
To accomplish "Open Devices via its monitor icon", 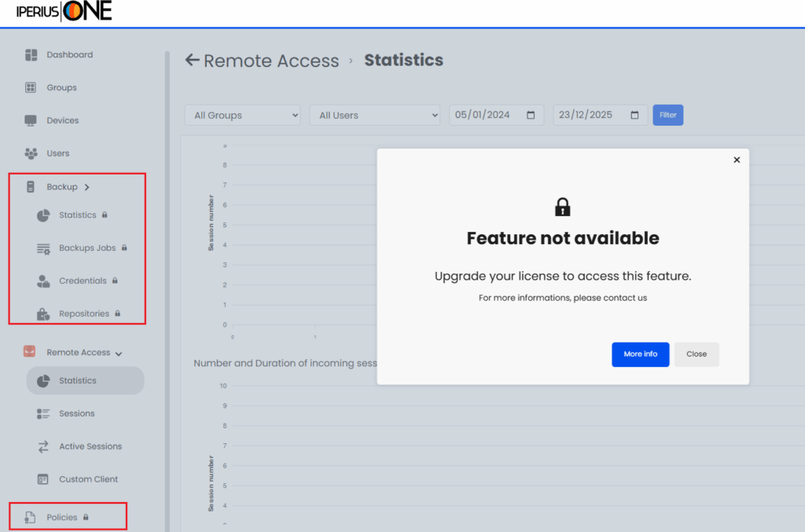I will tap(31, 121).
